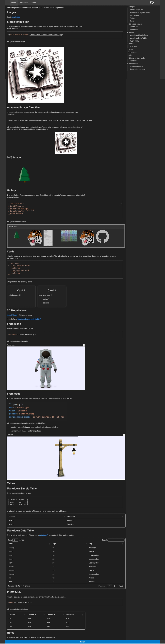The width and height of the screenshot is (165, 644).
Task: Collapse Diagrams from code sidebar section
Action: 128,58
